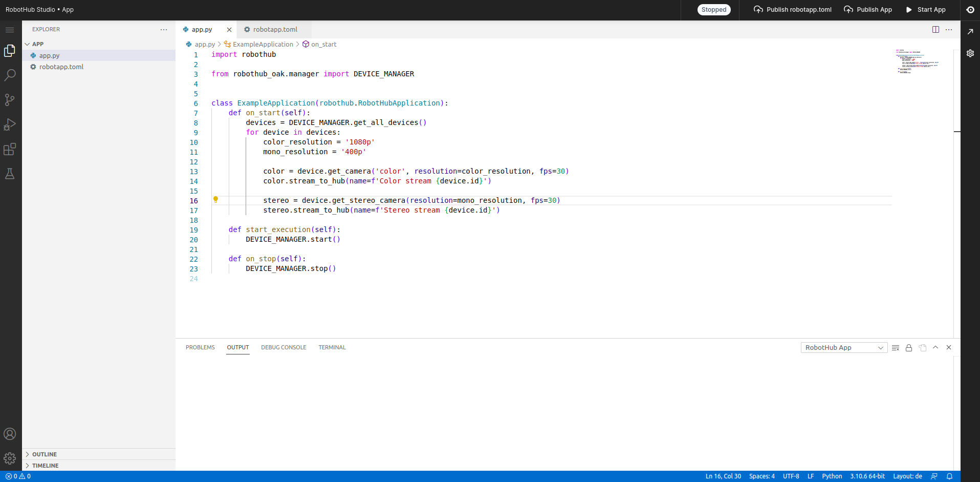Viewport: 980px width, 482px height.
Task: Open the Run and Debug view
Action: 10,124
